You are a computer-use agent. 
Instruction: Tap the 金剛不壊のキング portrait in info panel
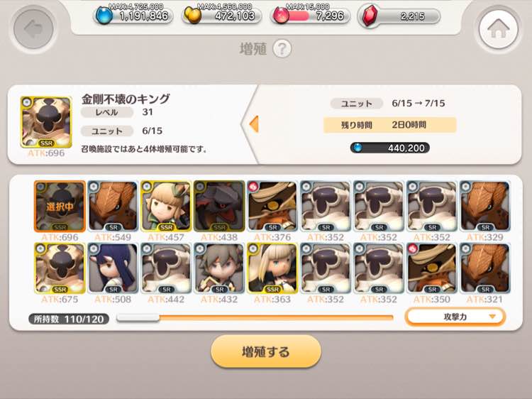[x=46, y=122]
